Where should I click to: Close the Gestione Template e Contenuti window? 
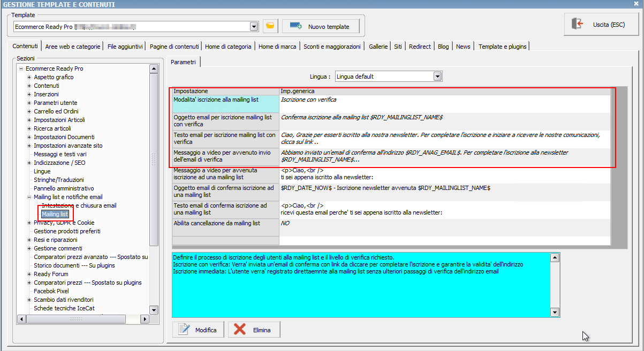[x=635, y=4]
